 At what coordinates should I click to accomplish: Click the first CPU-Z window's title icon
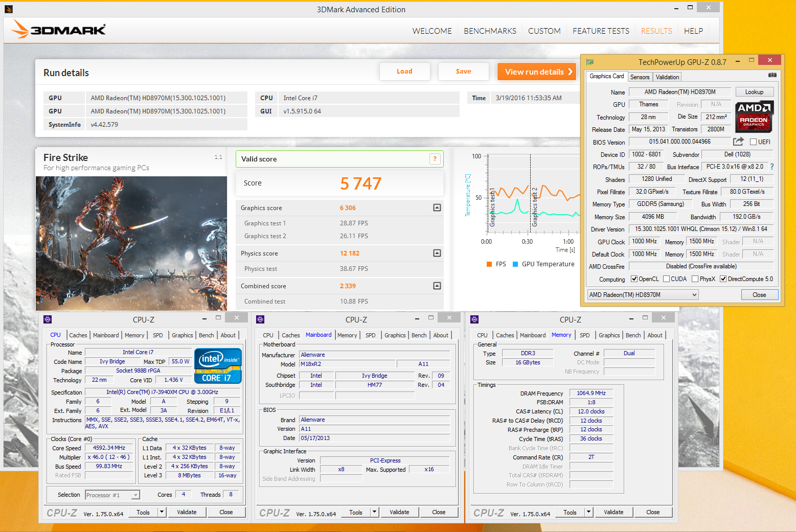pyautogui.click(x=48, y=319)
